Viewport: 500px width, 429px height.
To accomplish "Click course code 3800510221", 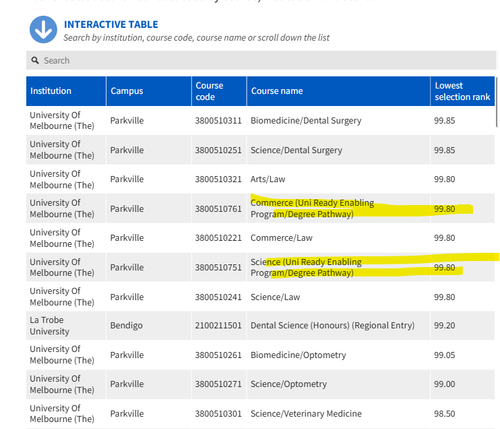I will coord(218,238).
